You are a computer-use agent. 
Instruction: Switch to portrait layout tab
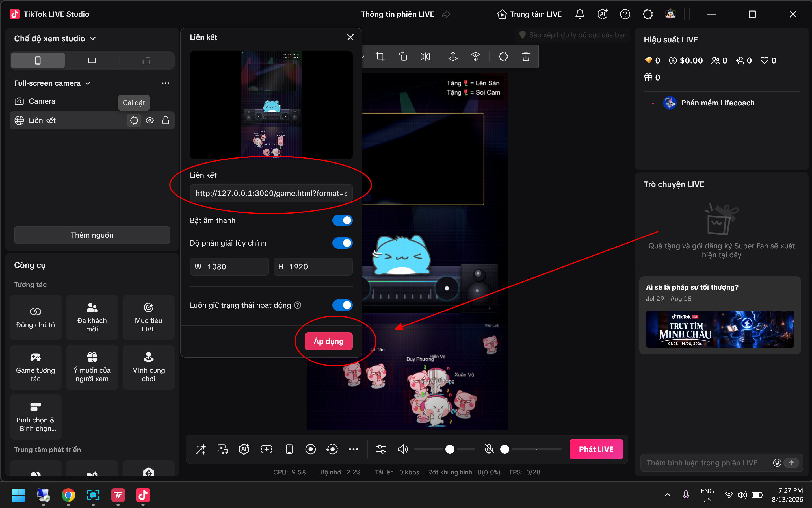[38, 60]
